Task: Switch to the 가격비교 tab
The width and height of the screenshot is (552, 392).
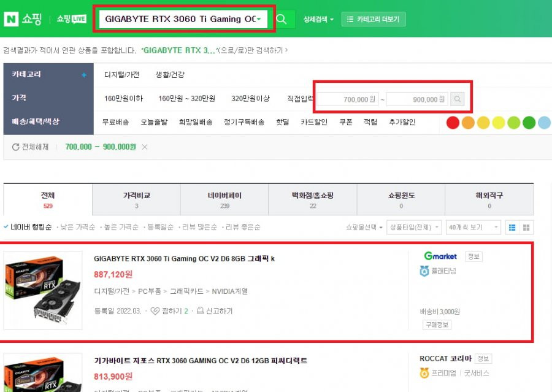Action: (136, 200)
